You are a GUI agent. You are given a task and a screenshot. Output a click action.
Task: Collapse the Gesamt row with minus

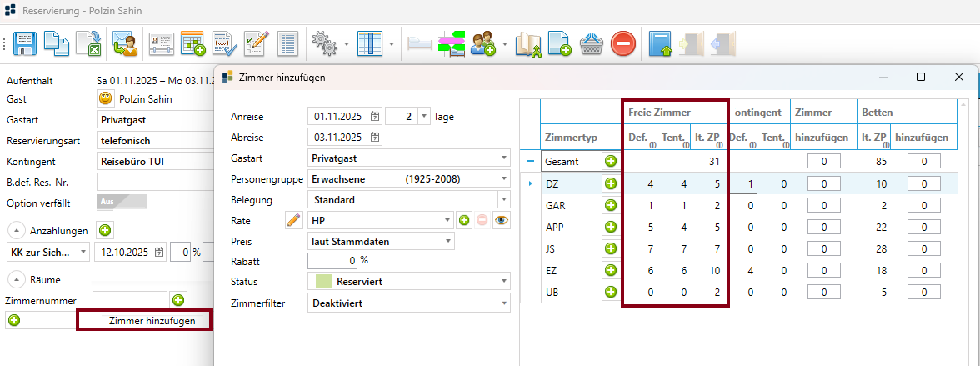coord(530,161)
